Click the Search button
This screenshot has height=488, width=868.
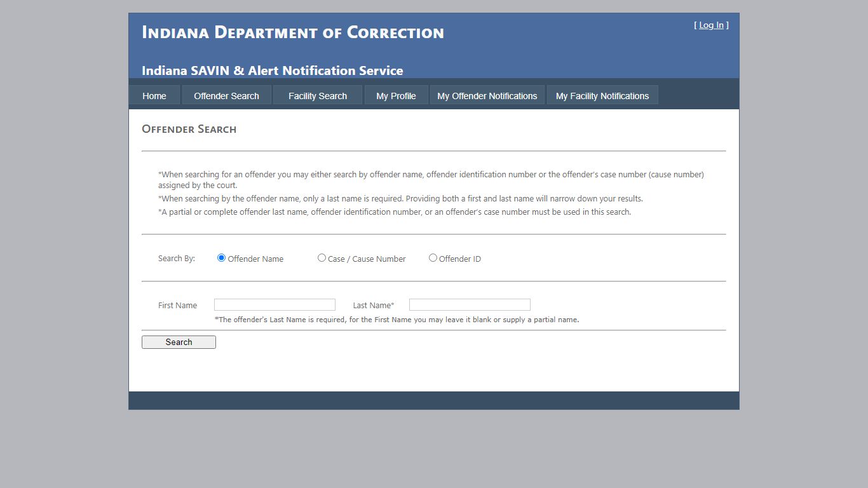click(179, 342)
